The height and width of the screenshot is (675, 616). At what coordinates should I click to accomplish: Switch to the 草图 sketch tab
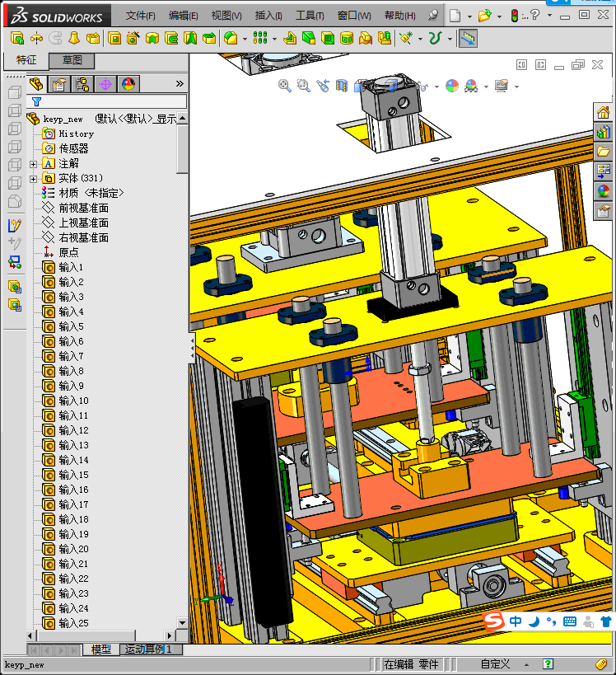[x=72, y=60]
